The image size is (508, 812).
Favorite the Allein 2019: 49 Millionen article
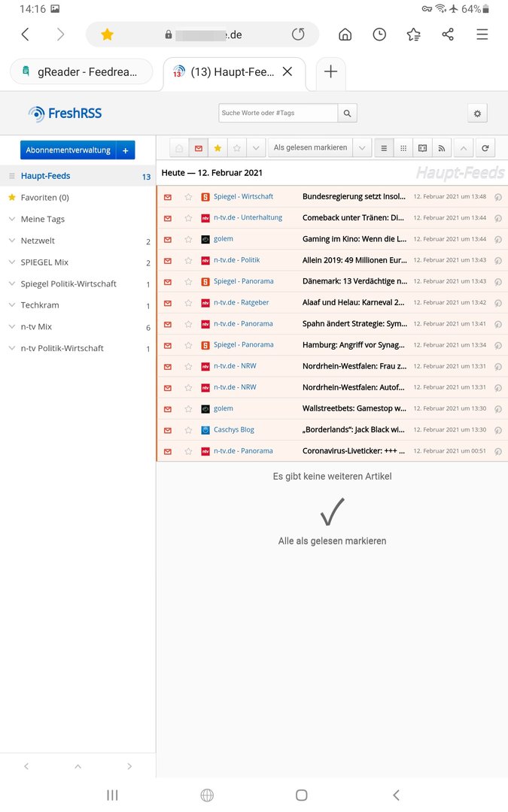(x=188, y=261)
